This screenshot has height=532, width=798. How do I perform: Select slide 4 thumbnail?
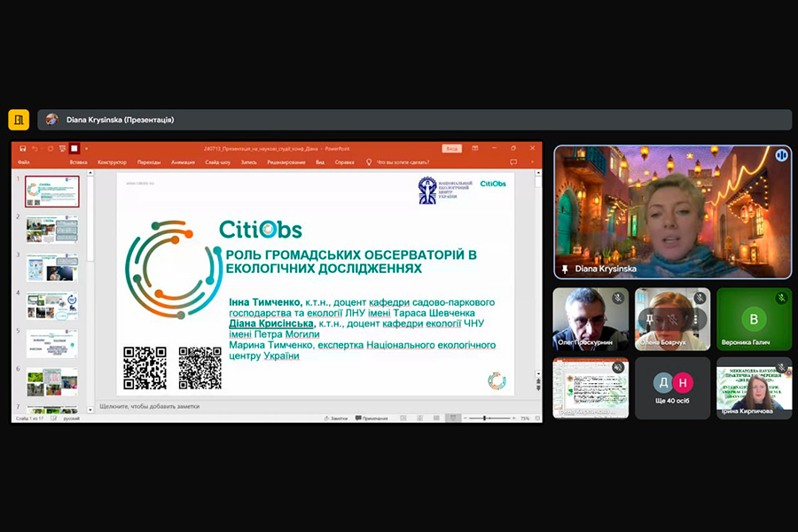52,305
